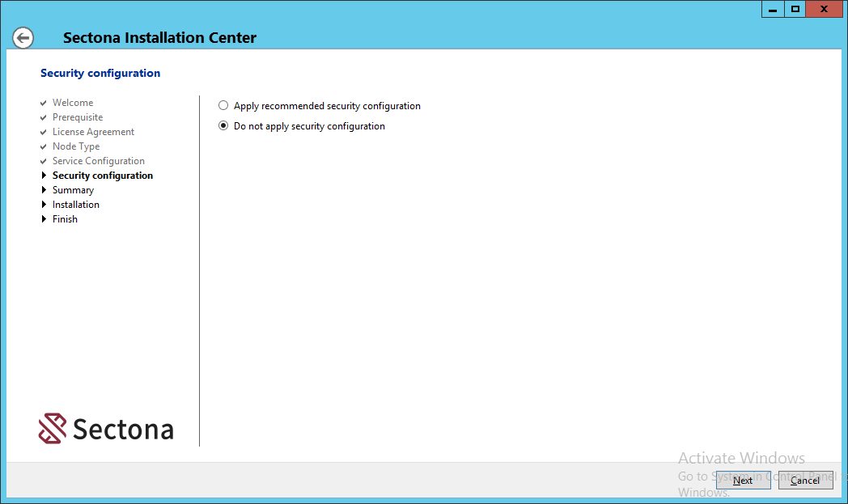
Task: Minimize the installer window
Action: [773, 9]
